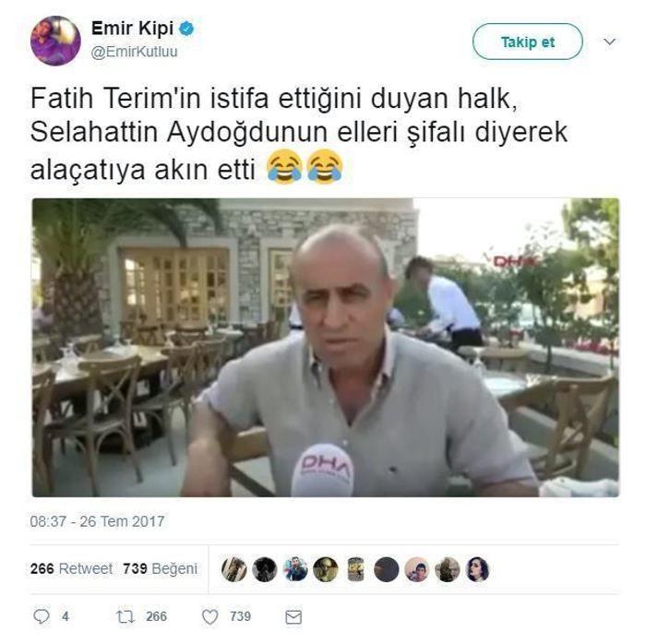Click the reply speech bubble icon

42,616
